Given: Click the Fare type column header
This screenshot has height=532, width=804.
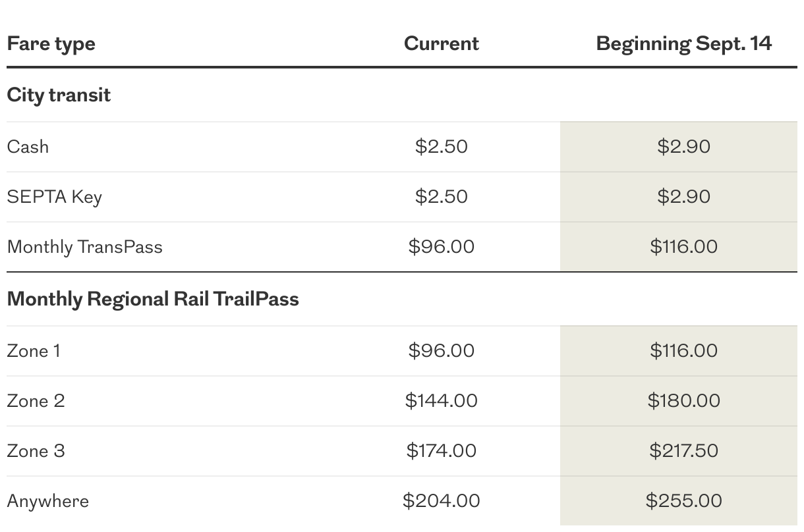Looking at the screenshot, I should pos(51,44).
